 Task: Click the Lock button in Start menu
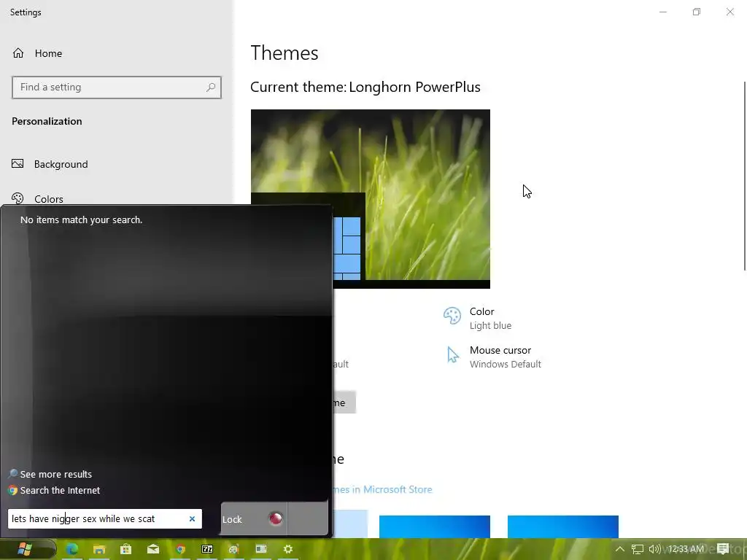254,518
